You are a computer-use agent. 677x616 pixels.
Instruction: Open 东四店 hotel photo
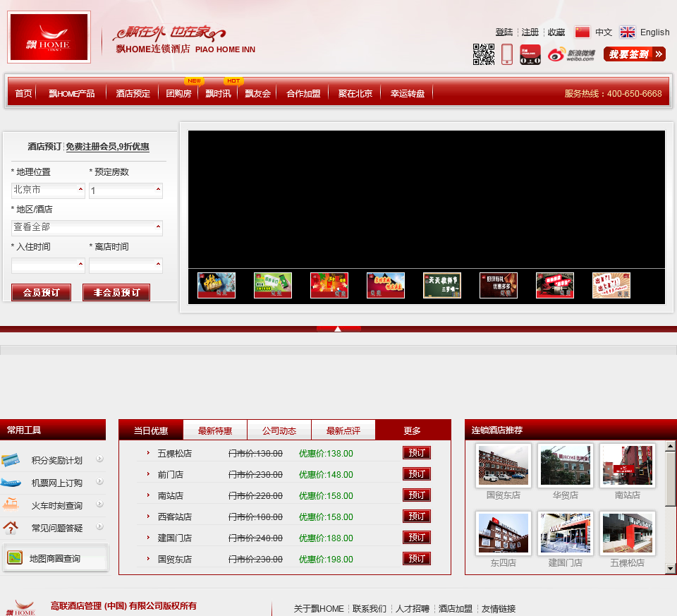[504, 533]
